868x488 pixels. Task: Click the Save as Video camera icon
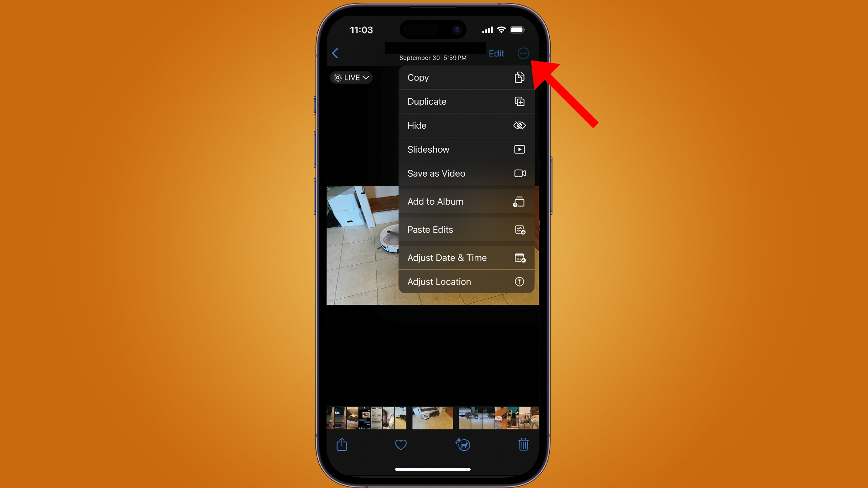(x=519, y=173)
